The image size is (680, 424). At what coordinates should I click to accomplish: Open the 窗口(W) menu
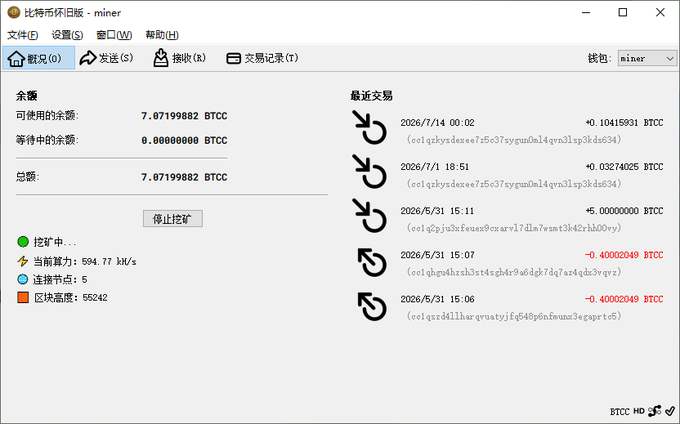[x=114, y=35]
